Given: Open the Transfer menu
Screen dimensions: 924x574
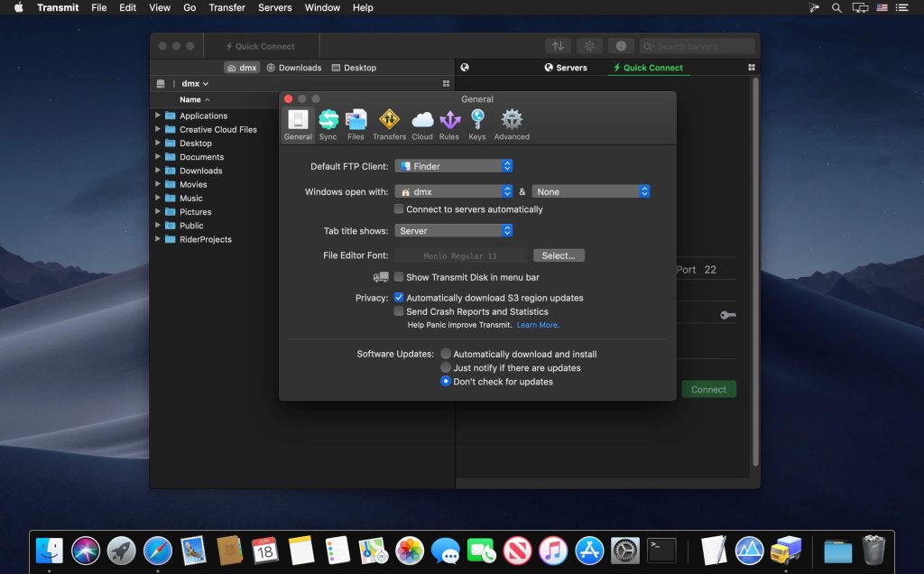Looking at the screenshot, I should [x=226, y=7].
